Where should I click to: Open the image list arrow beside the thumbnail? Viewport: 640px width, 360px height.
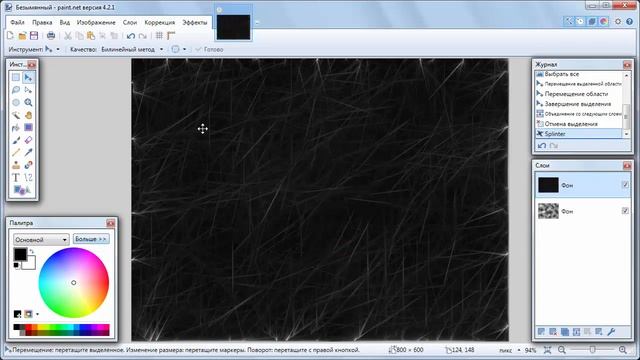(x=257, y=22)
